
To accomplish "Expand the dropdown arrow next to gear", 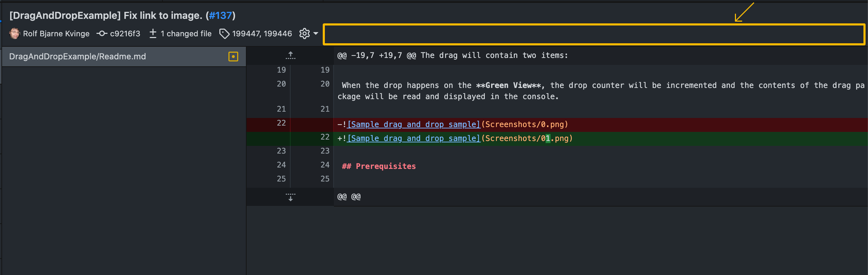I will pos(316,34).
